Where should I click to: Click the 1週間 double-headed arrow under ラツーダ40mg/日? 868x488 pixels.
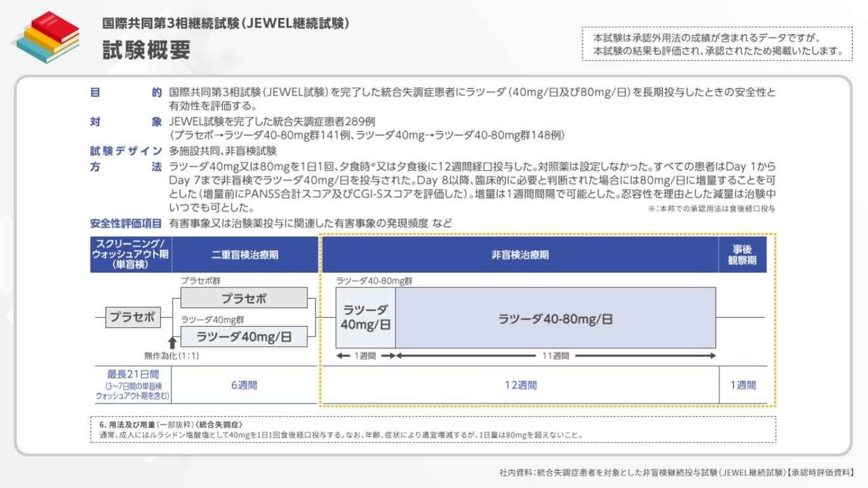tap(365, 356)
